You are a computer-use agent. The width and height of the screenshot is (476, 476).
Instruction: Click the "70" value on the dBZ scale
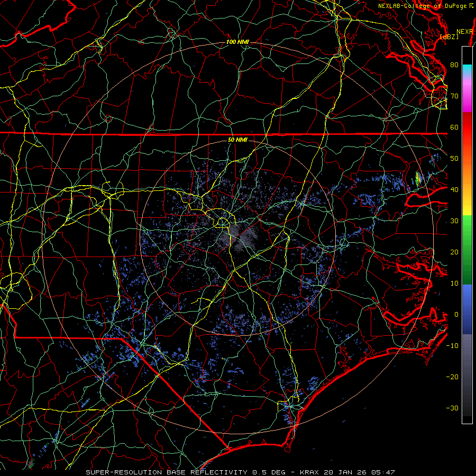coord(454,96)
